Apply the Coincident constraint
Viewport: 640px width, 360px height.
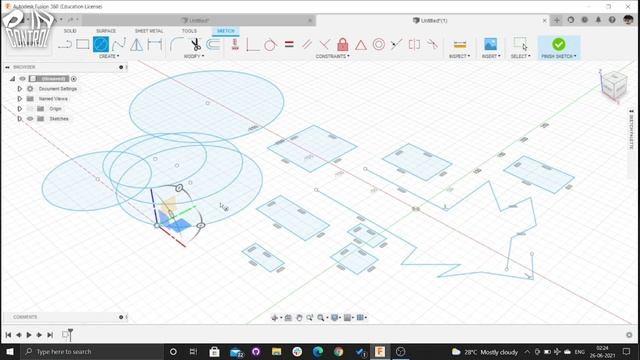tap(253, 44)
